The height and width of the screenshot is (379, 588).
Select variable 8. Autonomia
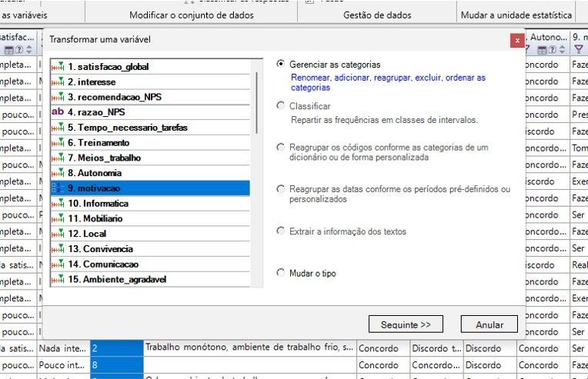[150, 173]
